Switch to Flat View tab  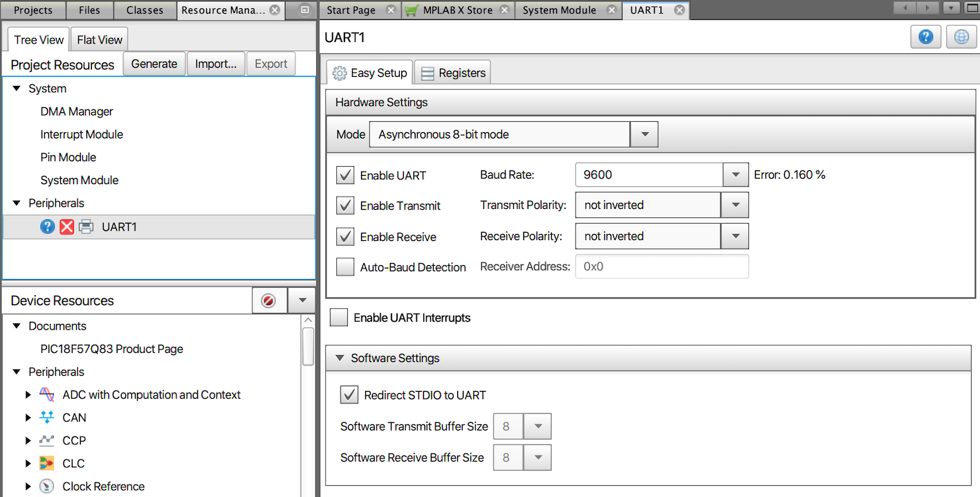(x=100, y=39)
